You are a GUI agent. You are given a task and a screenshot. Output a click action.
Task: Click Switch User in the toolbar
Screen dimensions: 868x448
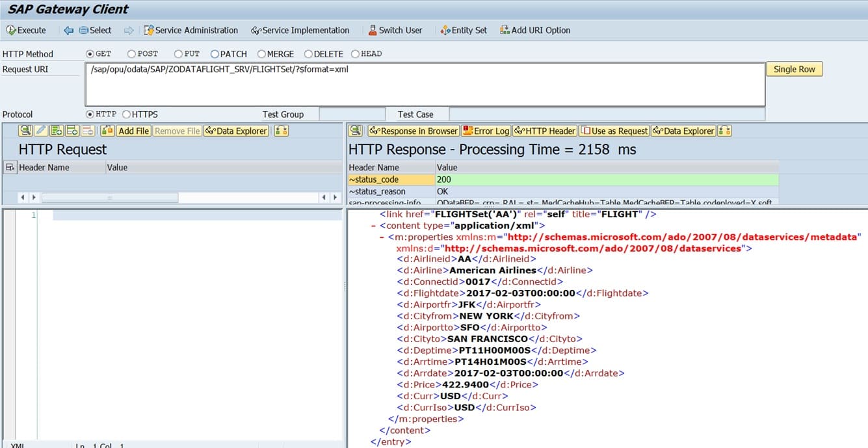tap(395, 30)
